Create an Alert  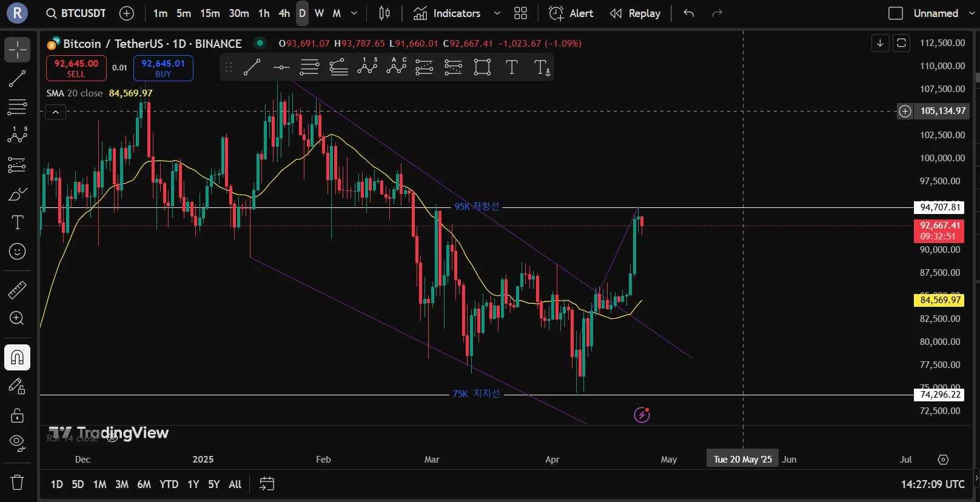(x=571, y=13)
